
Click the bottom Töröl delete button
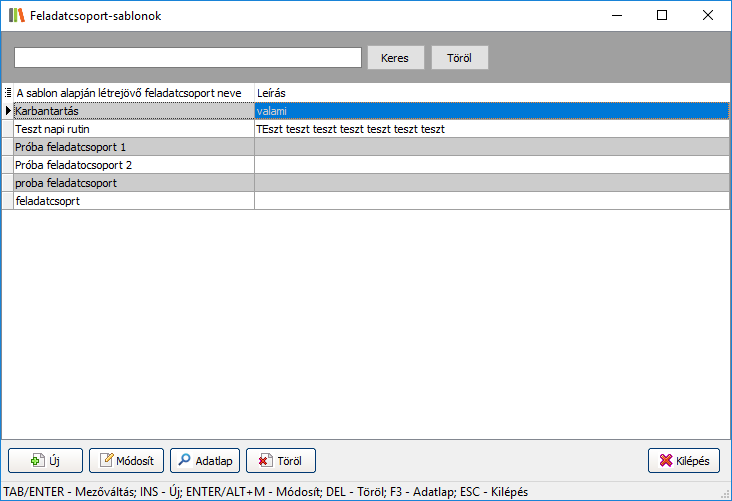[x=281, y=461]
